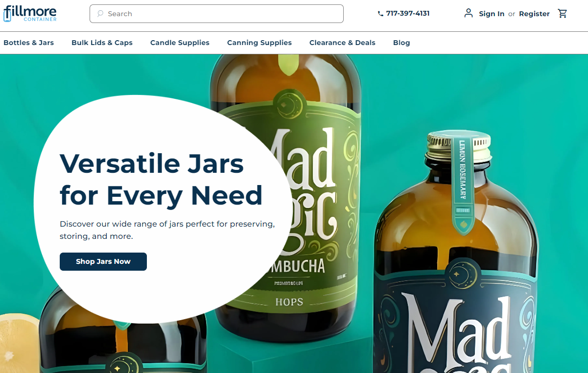588x373 pixels.
Task: Click the Sign In link
Action: tap(492, 14)
